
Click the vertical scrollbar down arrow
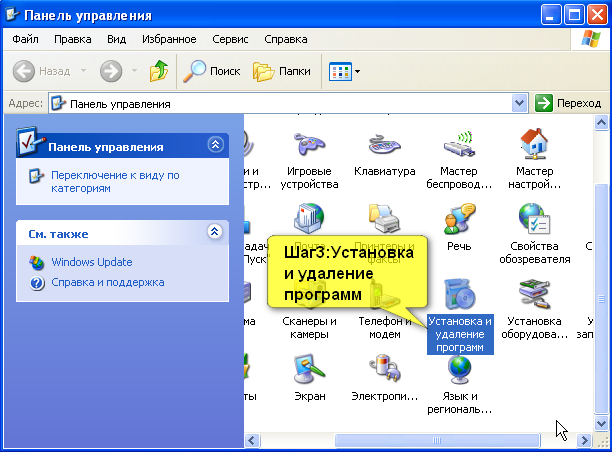[601, 423]
